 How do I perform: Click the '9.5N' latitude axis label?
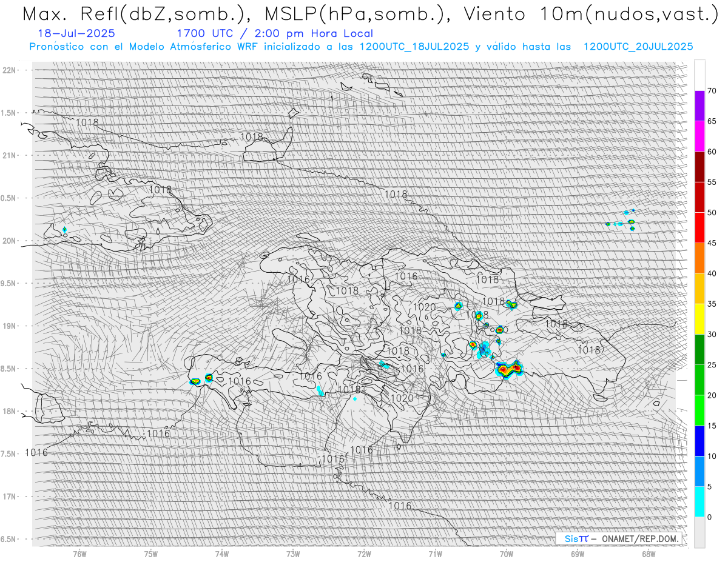tap(8, 283)
